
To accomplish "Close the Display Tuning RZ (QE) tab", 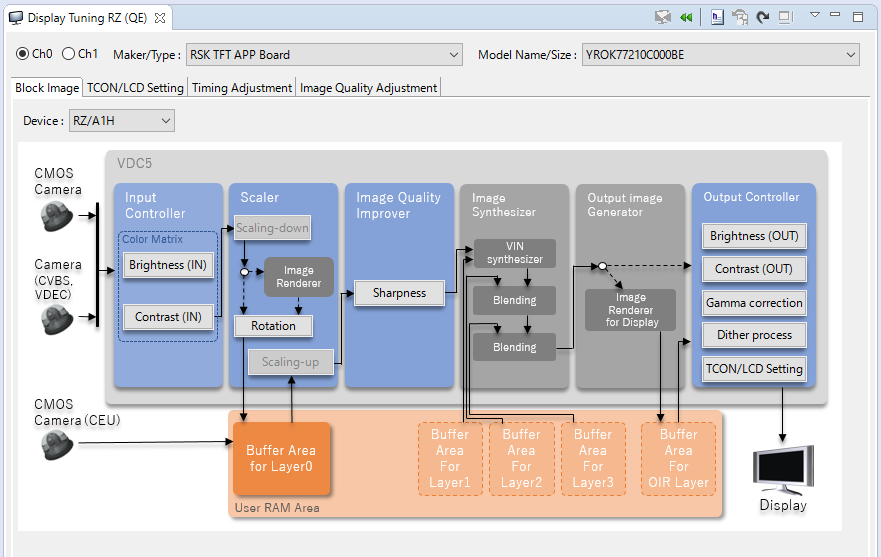I will click(x=160, y=18).
